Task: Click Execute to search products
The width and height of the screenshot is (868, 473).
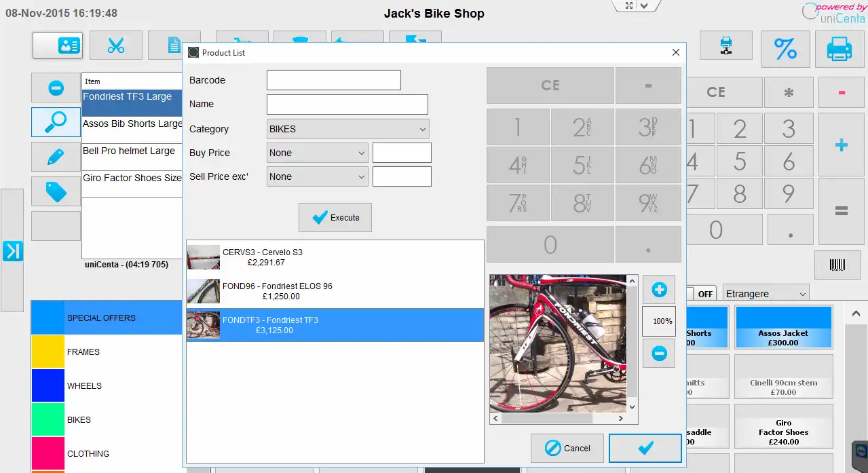Action: [335, 217]
